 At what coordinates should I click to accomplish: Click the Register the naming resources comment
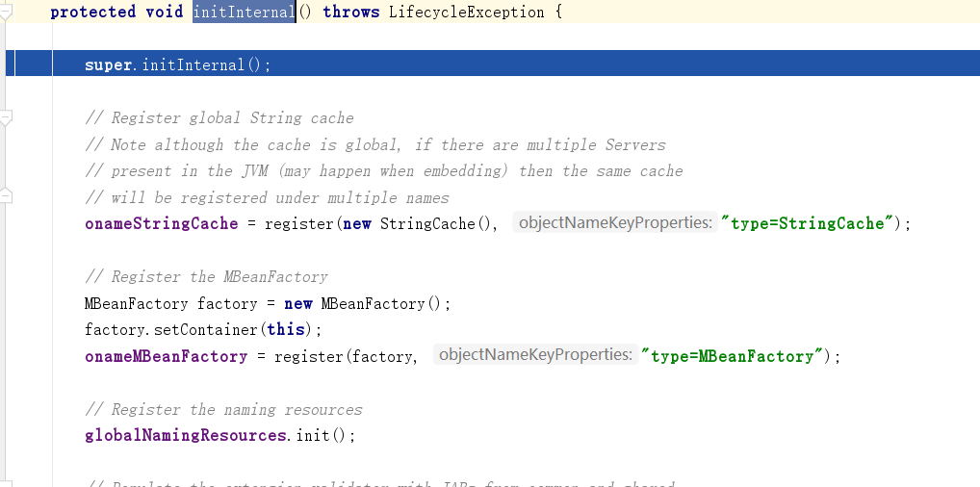(x=223, y=410)
